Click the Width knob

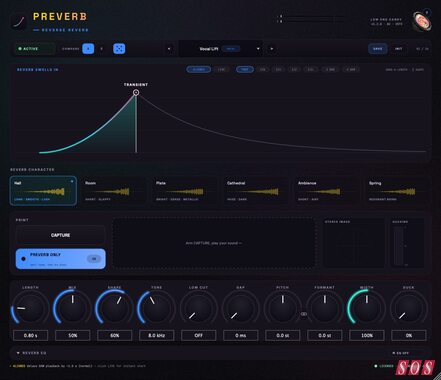(367, 308)
